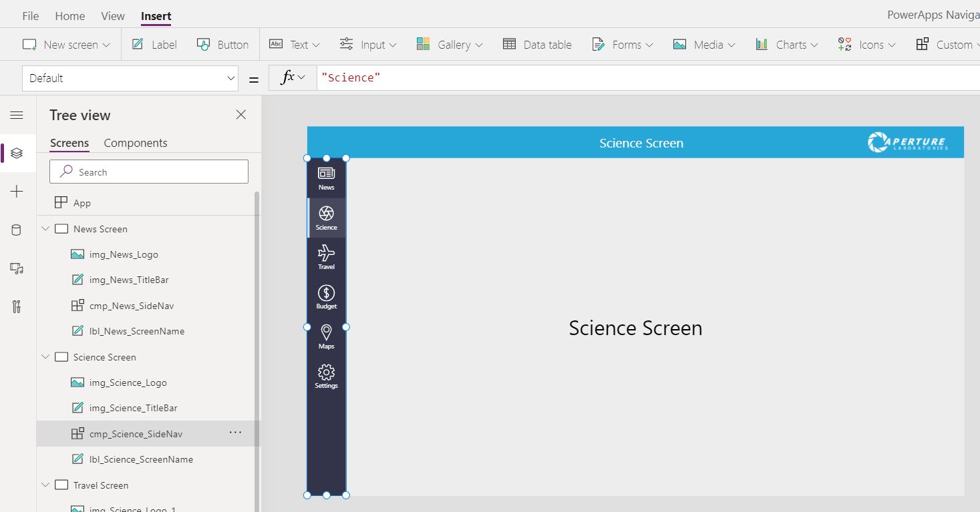Insert a Button control

(x=222, y=45)
